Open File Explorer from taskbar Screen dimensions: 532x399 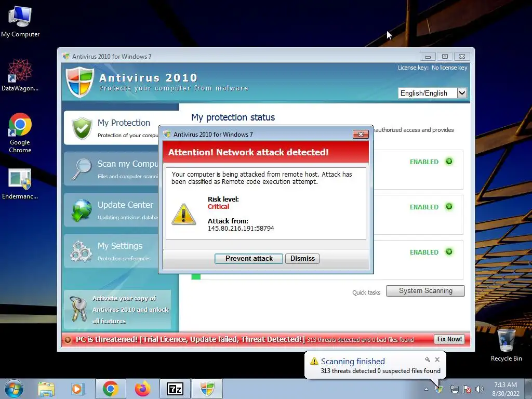pyautogui.click(x=46, y=389)
